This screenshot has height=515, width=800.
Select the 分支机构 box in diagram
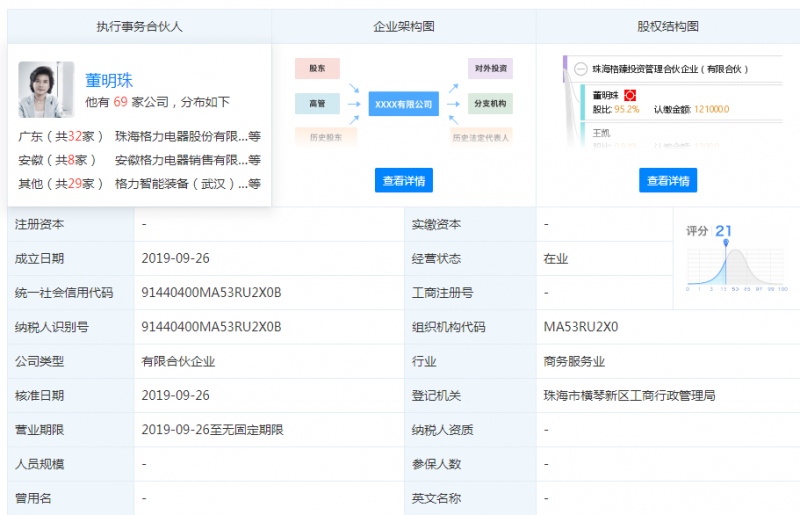[x=490, y=103]
